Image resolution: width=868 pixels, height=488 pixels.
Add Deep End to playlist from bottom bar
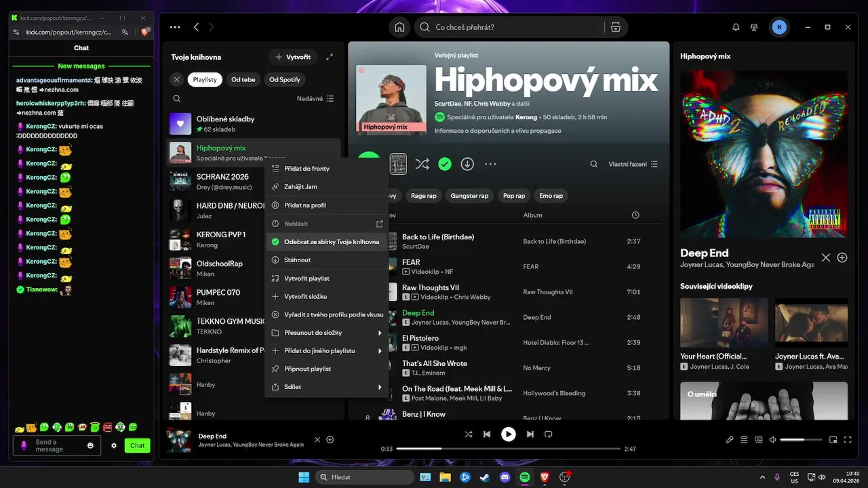[330, 440]
